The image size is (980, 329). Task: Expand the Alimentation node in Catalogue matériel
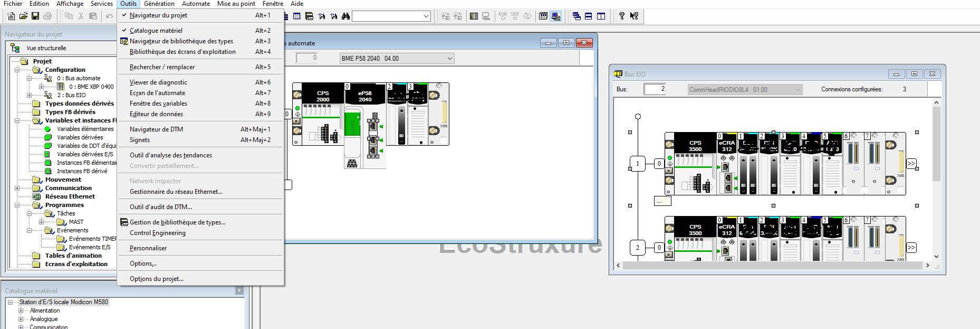pos(21,311)
